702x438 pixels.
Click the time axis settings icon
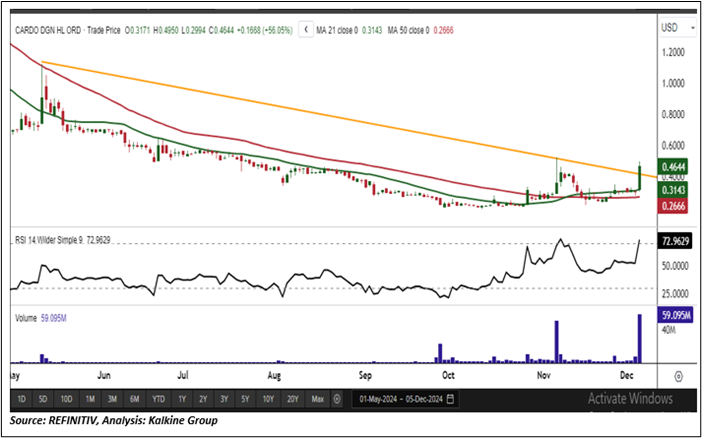[679, 377]
